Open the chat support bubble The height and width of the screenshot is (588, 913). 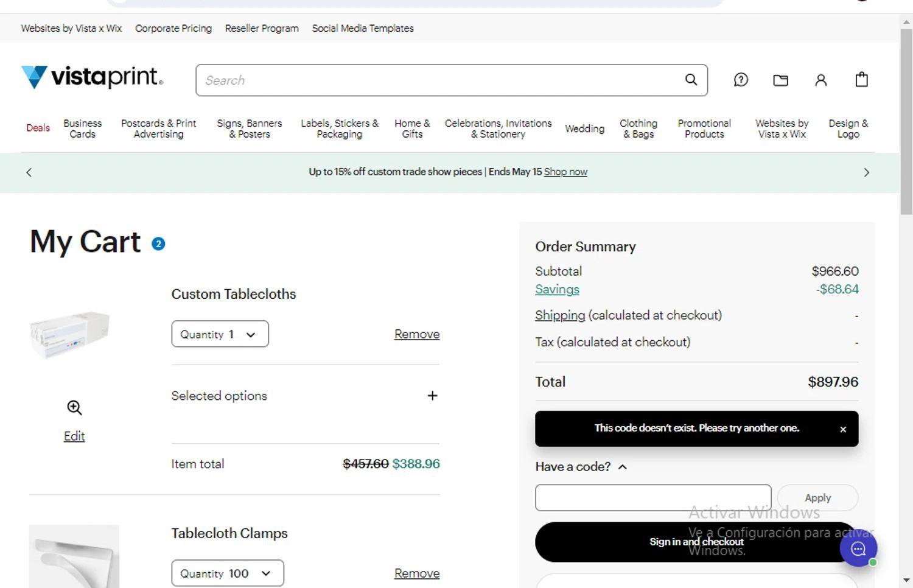tap(858, 548)
